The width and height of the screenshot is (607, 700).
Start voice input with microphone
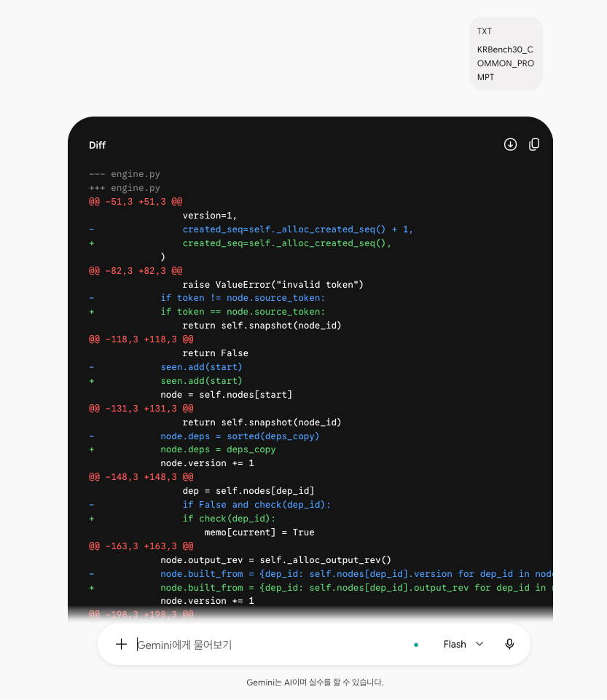click(x=509, y=644)
